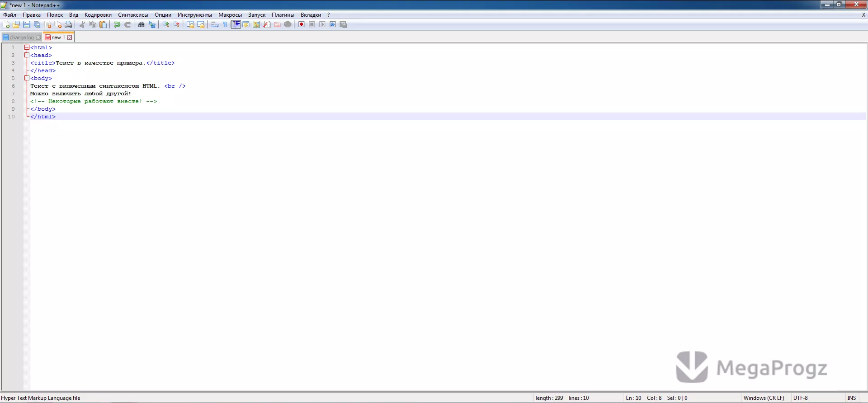Start macro recording with red dot
Image resolution: width=868 pixels, height=403 pixels.
[x=302, y=24]
